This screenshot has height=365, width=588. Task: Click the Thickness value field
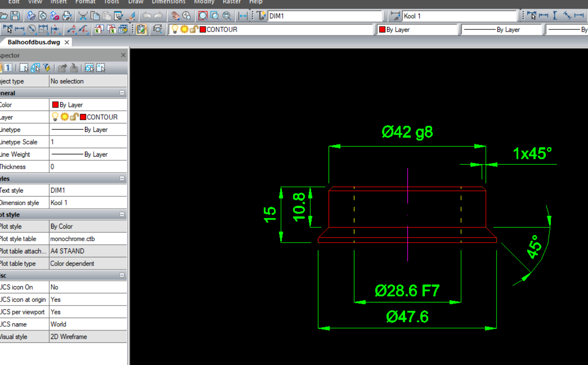(88, 167)
